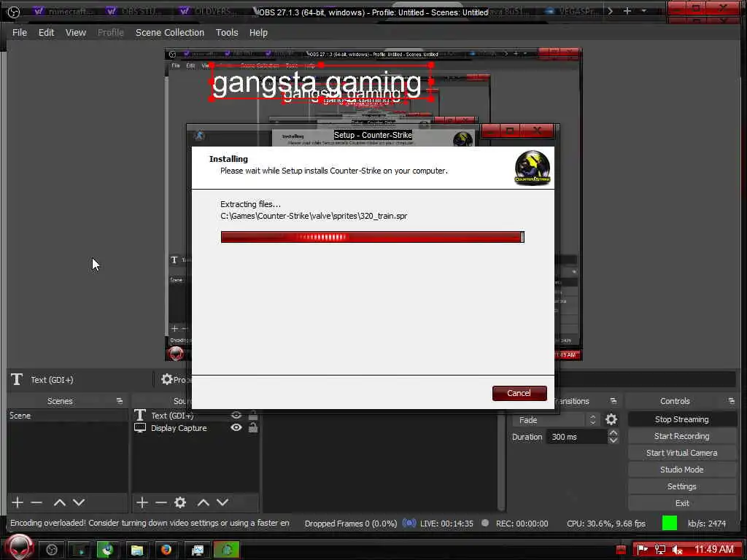This screenshot has height=560, width=747.
Task: Open the Fade transition dropdown
Action: 557,419
